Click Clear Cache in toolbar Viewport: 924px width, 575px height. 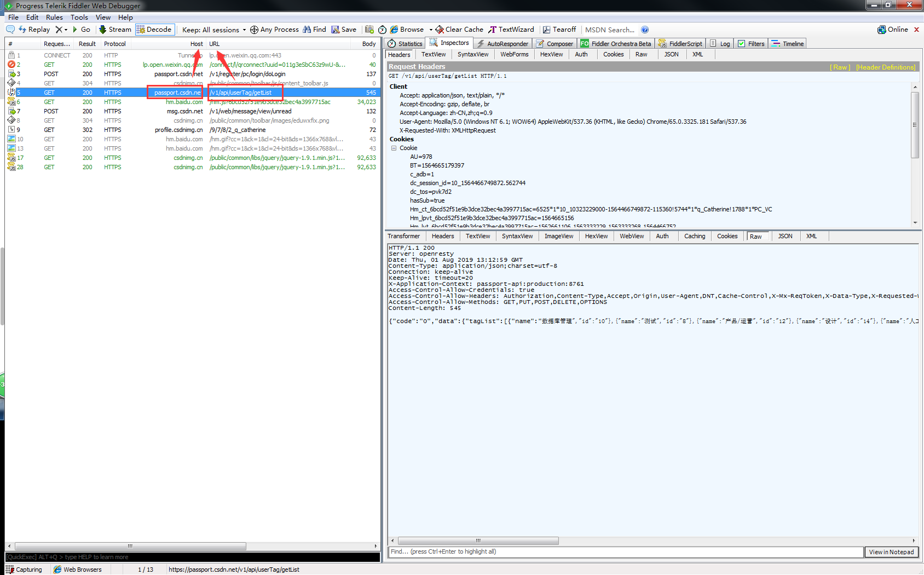pos(459,30)
